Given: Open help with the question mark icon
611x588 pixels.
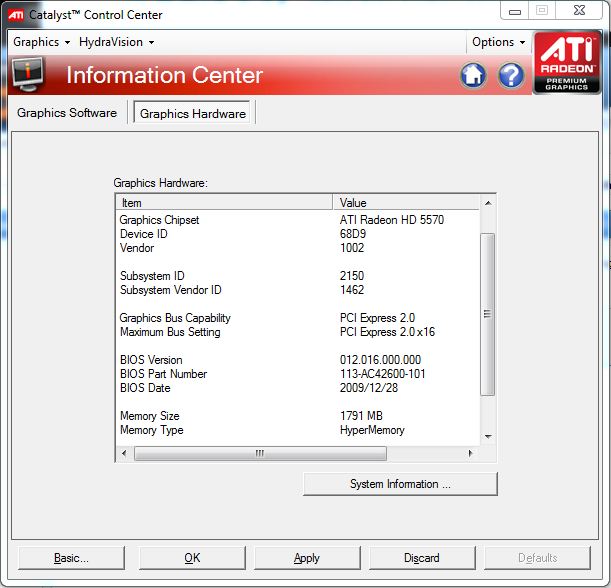Looking at the screenshot, I should click(x=511, y=75).
